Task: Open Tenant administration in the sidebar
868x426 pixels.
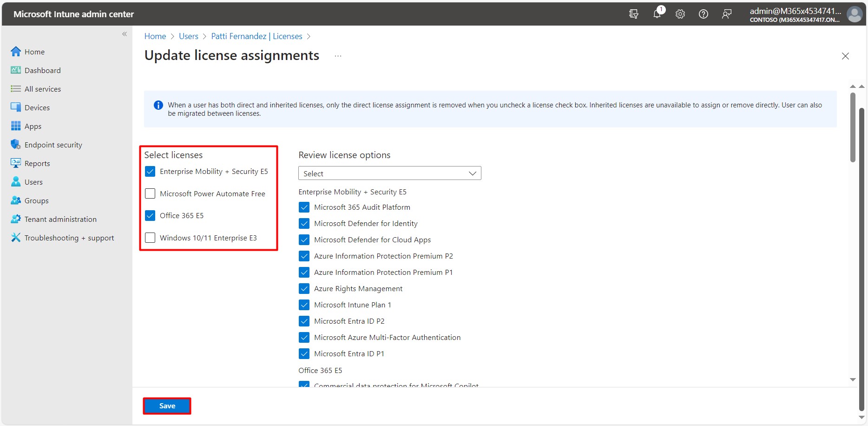Action: [60, 219]
